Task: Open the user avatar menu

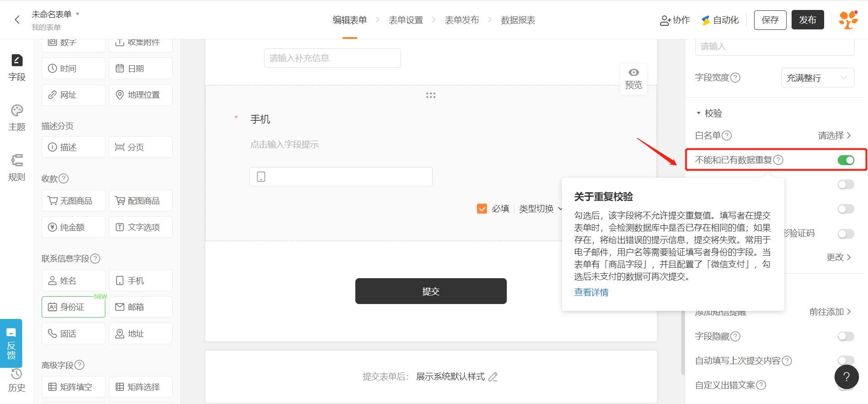Action: pos(849,19)
